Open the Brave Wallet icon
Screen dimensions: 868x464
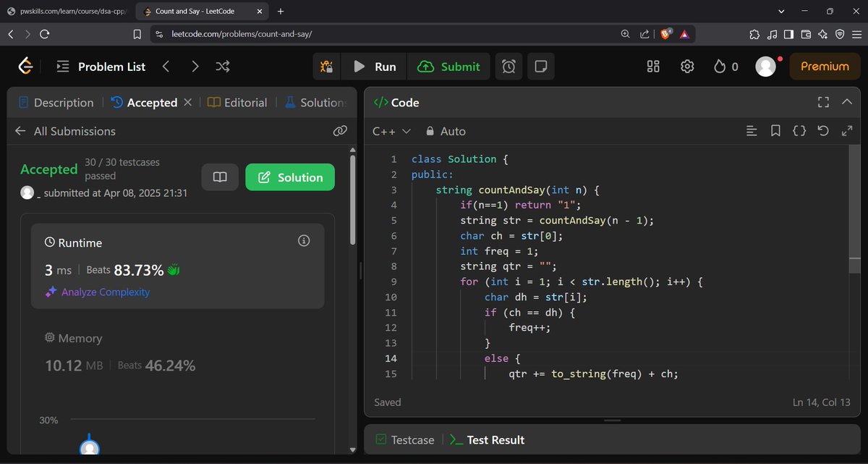click(x=806, y=34)
